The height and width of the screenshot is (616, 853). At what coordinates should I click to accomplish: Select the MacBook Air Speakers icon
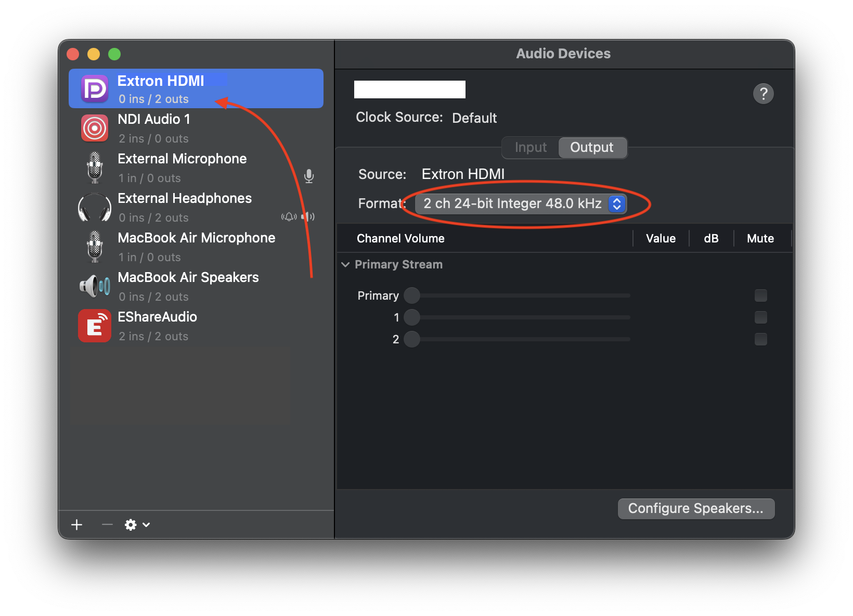click(x=95, y=286)
